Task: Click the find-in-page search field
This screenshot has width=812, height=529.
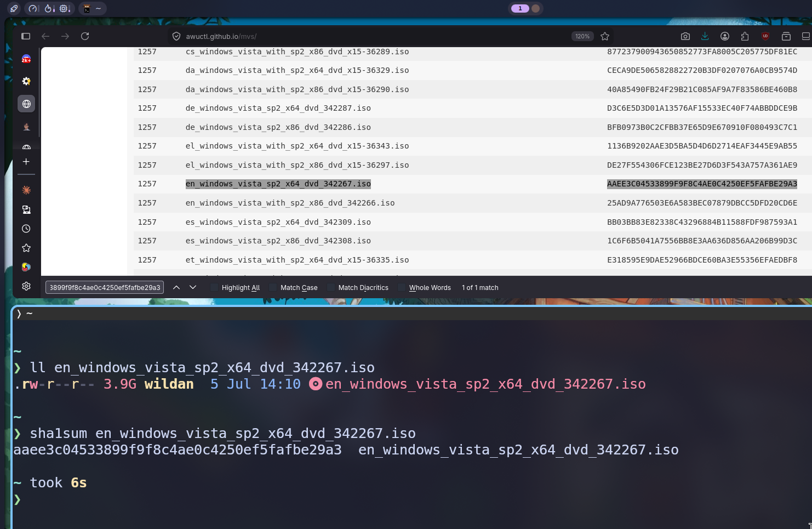Action: pyautogui.click(x=105, y=287)
